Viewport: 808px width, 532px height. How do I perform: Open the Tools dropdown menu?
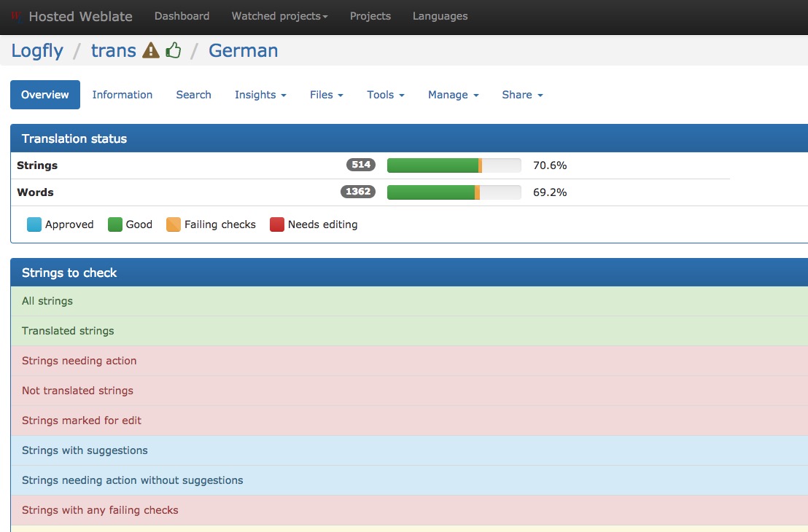click(386, 95)
